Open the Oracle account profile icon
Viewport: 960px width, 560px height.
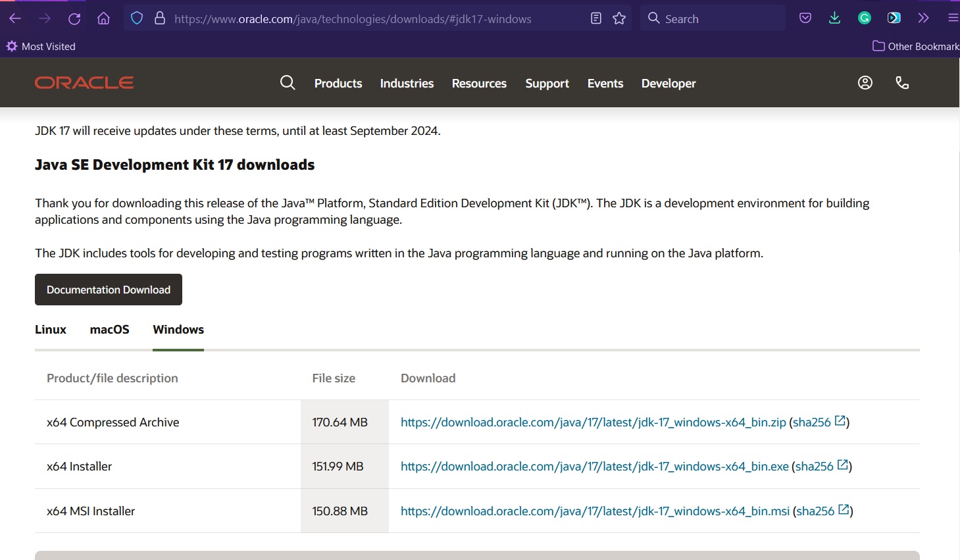865,82
